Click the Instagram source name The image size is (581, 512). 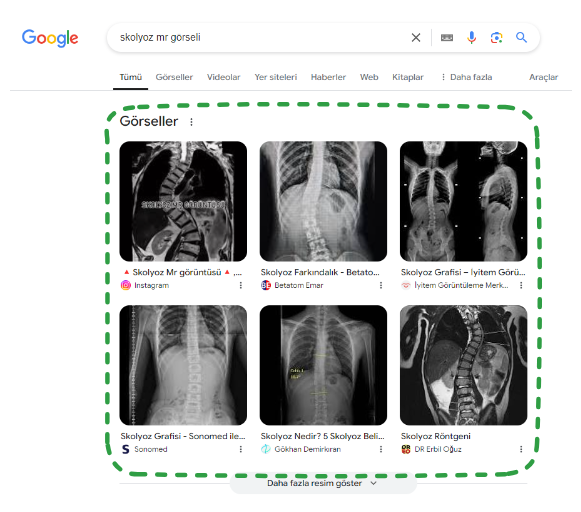click(152, 285)
